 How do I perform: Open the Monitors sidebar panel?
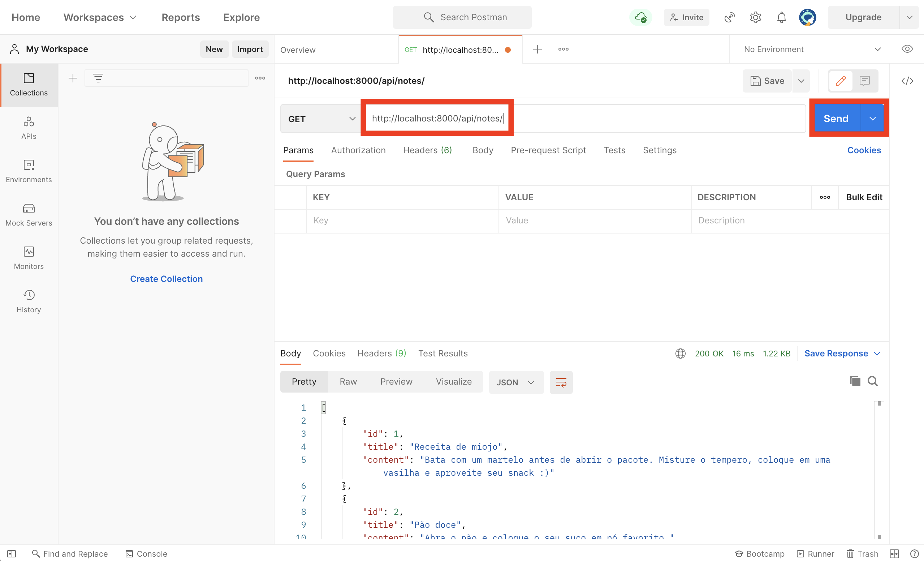(29, 258)
